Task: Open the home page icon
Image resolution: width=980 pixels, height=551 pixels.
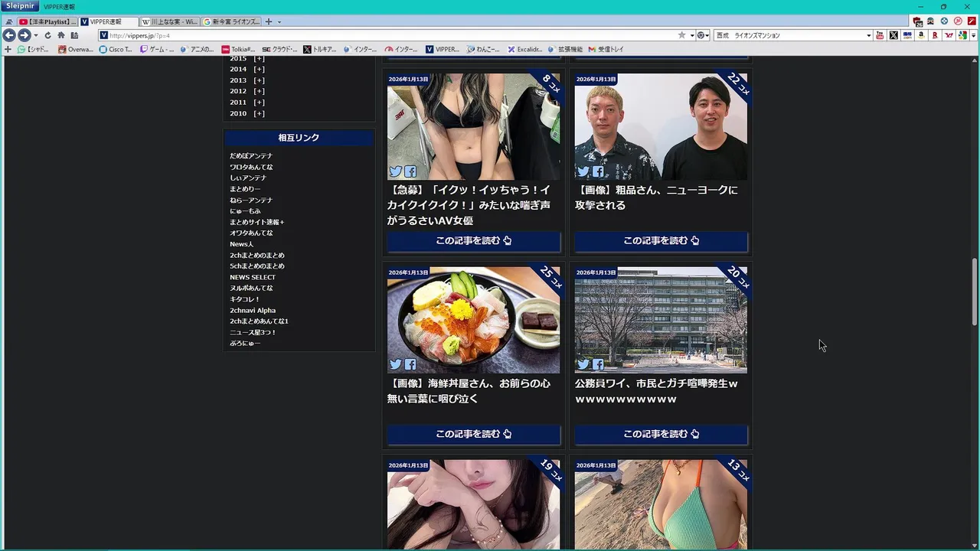Action: (61, 35)
